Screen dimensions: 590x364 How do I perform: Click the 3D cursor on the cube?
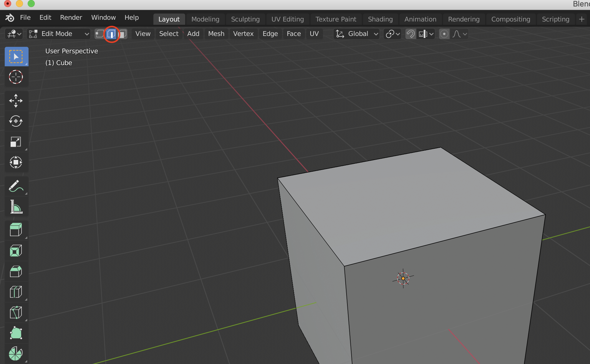click(403, 278)
